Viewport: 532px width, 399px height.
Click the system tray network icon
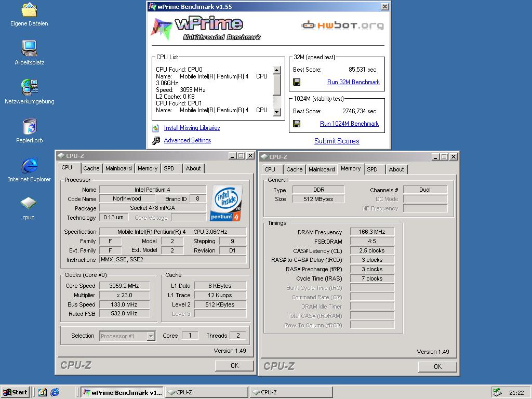(497, 392)
